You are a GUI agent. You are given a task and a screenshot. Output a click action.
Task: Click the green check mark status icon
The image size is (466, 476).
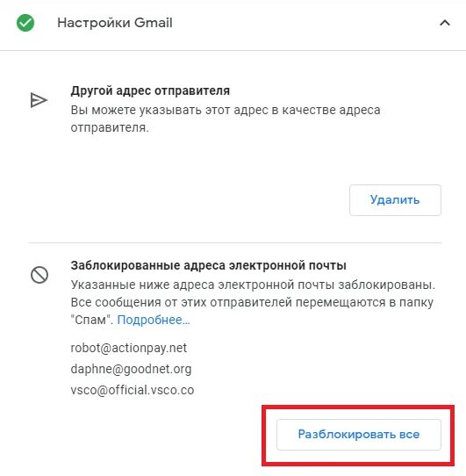click(x=25, y=23)
